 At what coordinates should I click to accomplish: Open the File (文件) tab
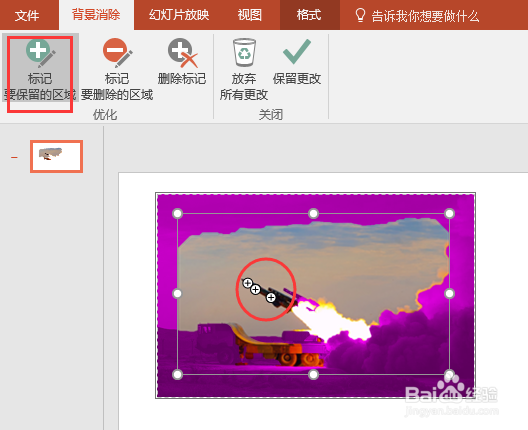pos(27,15)
